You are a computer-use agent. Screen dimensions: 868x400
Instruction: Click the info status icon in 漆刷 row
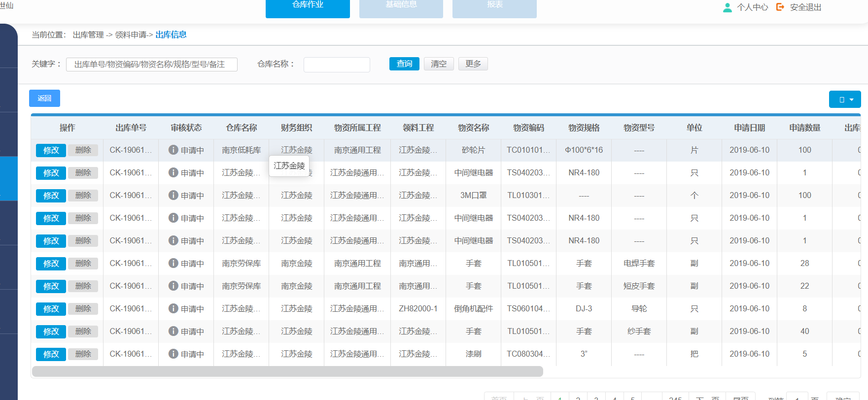pyautogui.click(x=173, y=354)
